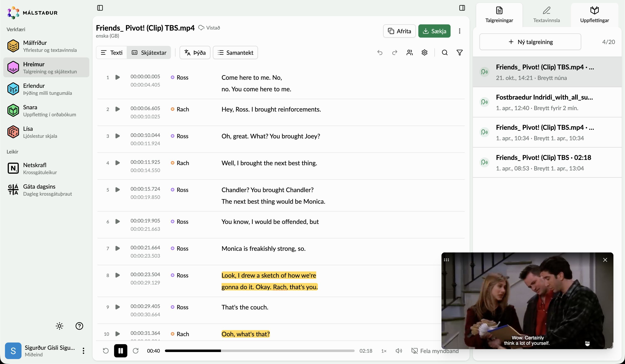625x364 pixels.
Task: Open the Snara dictionary tool
Action: click(x=46, y=111)
